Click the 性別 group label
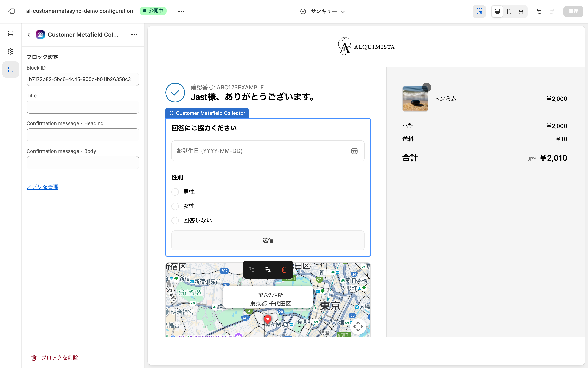Viewport: 588px width, 368px height. [177, 177]
